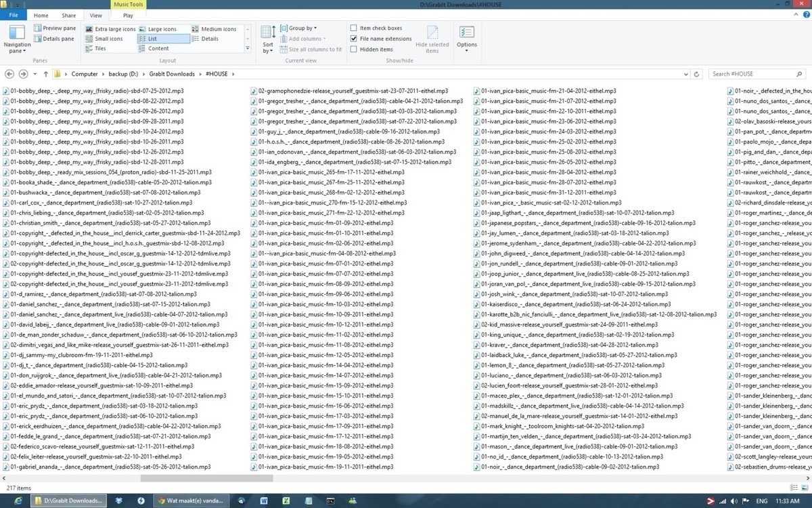
Task: Open the folder Options icon
Action: (x=466, y=37)
